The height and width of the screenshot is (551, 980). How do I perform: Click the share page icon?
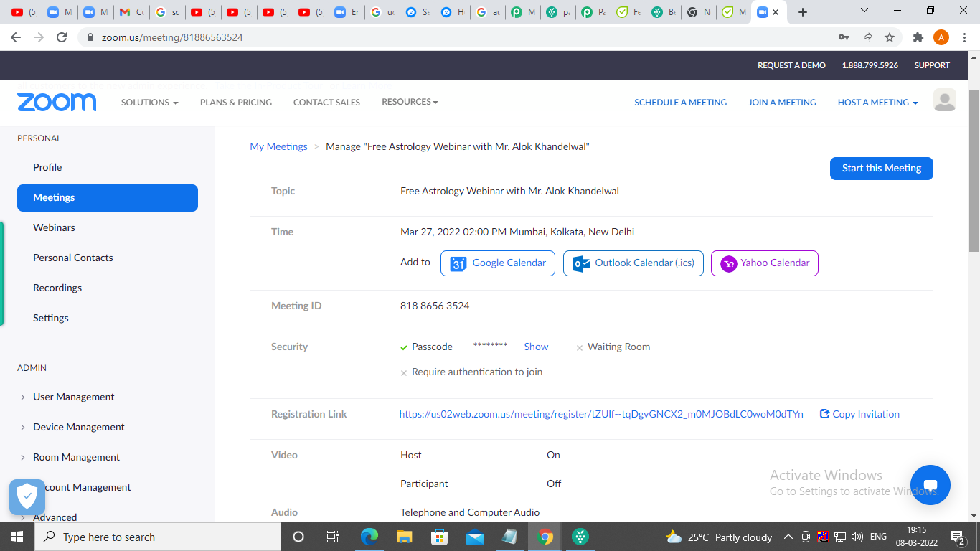tap(867, 37)
